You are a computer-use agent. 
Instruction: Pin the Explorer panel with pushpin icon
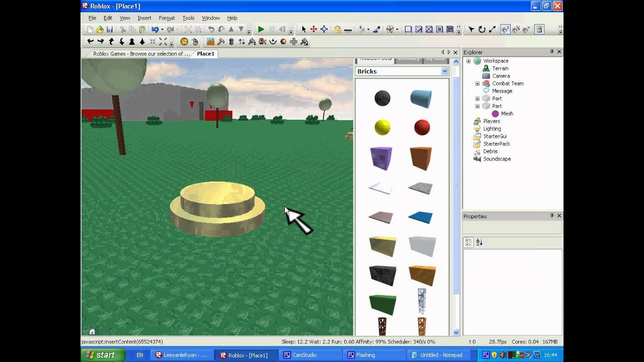552,52
